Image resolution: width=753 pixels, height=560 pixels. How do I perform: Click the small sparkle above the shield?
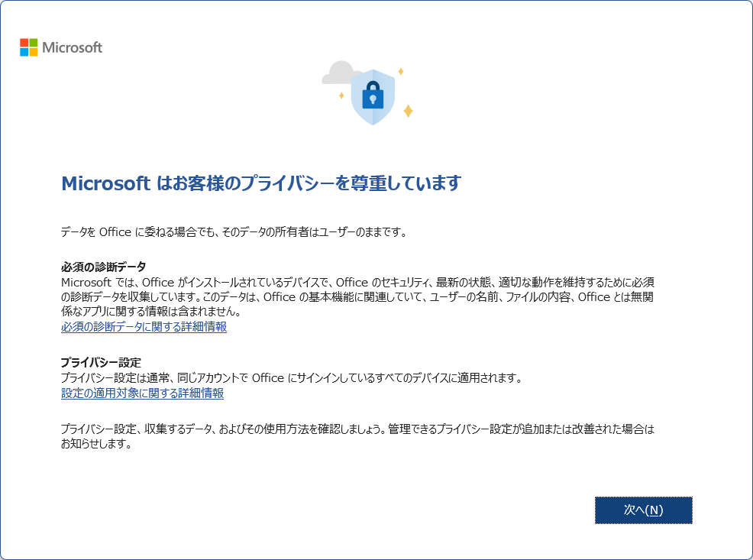[x=400, y=72]
